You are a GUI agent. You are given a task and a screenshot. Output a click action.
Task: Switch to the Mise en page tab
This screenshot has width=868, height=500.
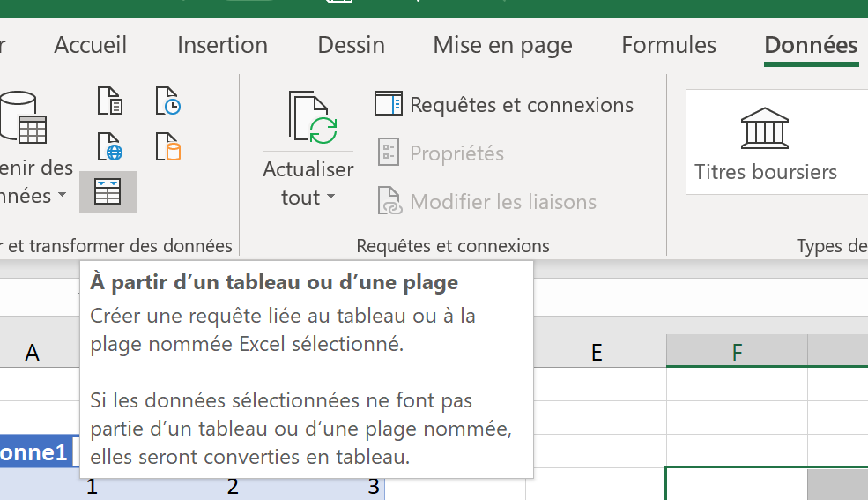(502, 45)
